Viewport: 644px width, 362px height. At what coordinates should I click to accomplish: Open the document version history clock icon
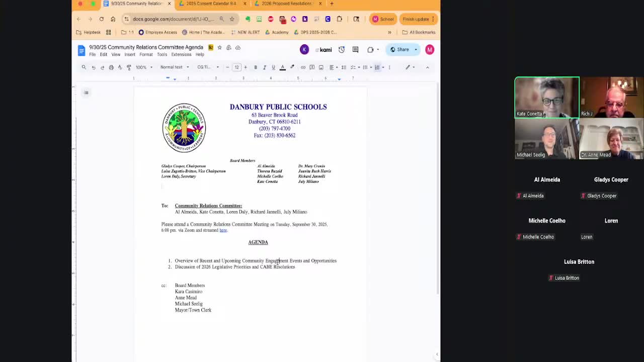(342, 49)
